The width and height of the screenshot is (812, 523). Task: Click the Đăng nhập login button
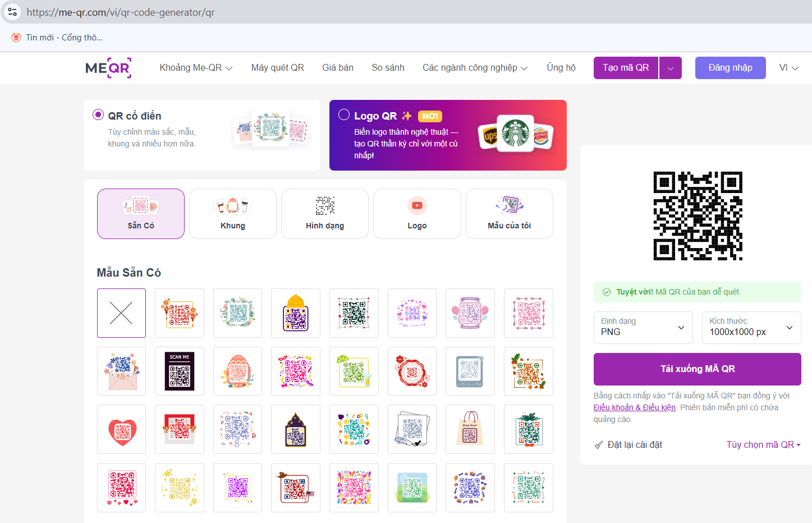pyautogui.click(x=730, y=68)
